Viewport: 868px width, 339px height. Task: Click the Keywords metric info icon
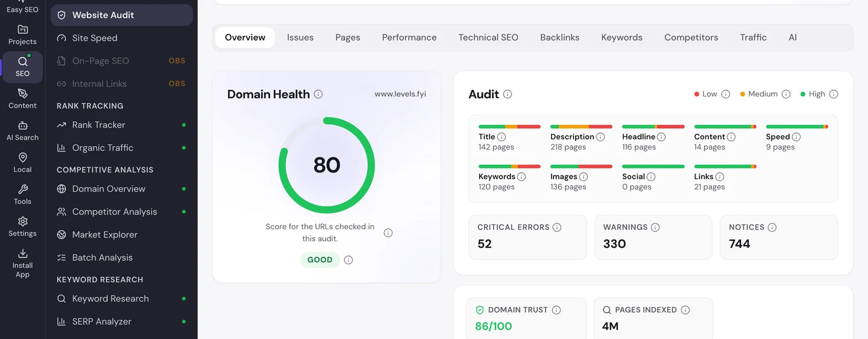(521, 177)
